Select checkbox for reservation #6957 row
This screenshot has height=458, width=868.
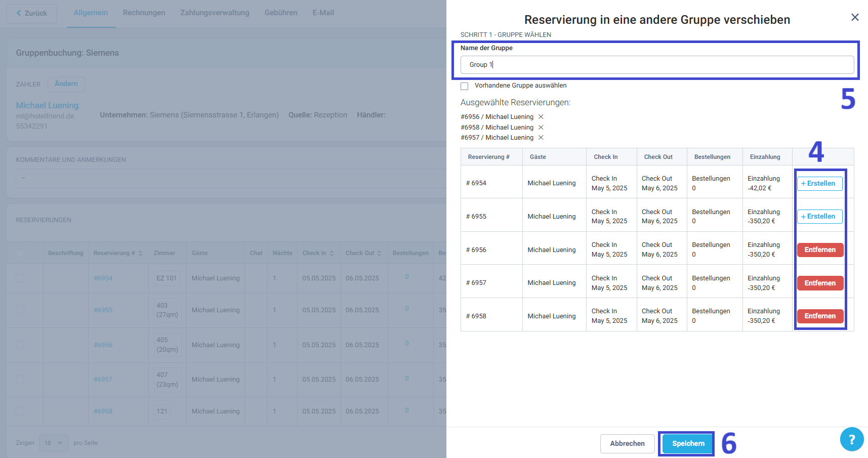pyautogui.click(x=20, y=379)
